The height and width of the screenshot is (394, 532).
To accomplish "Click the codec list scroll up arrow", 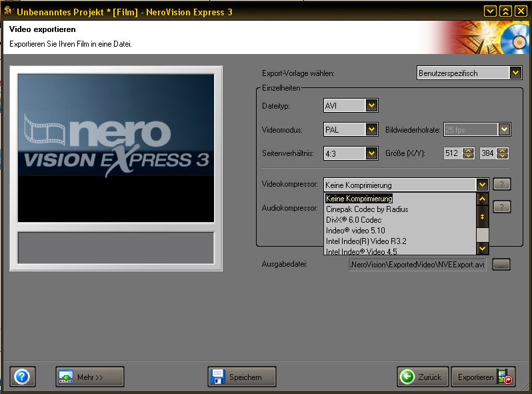I will 482,199.
